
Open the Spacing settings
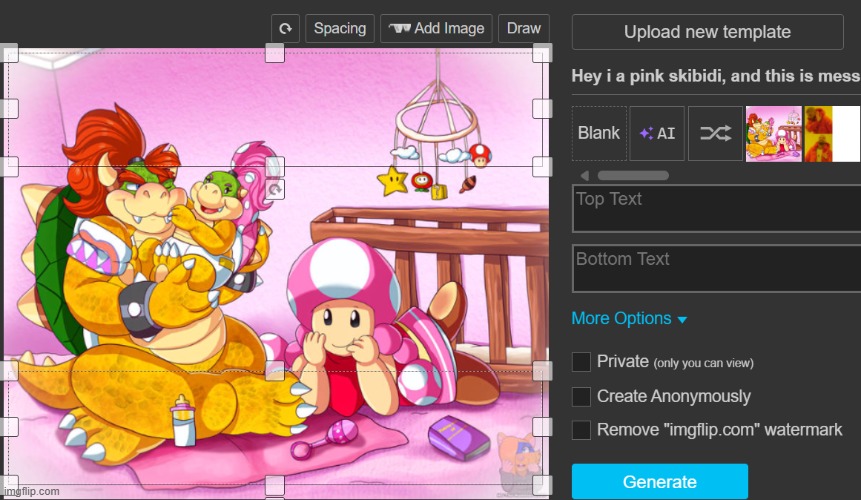pyautogui.click(x=340, y=29)
